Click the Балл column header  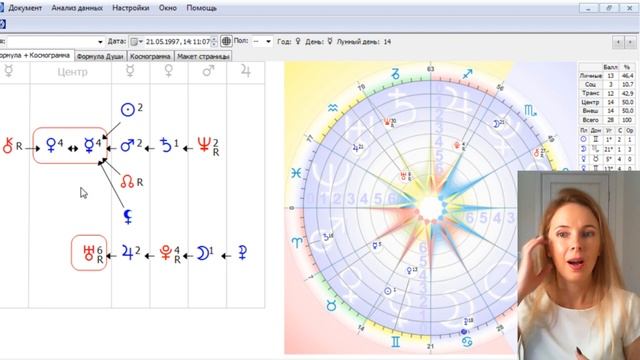[x=610, y=67]
